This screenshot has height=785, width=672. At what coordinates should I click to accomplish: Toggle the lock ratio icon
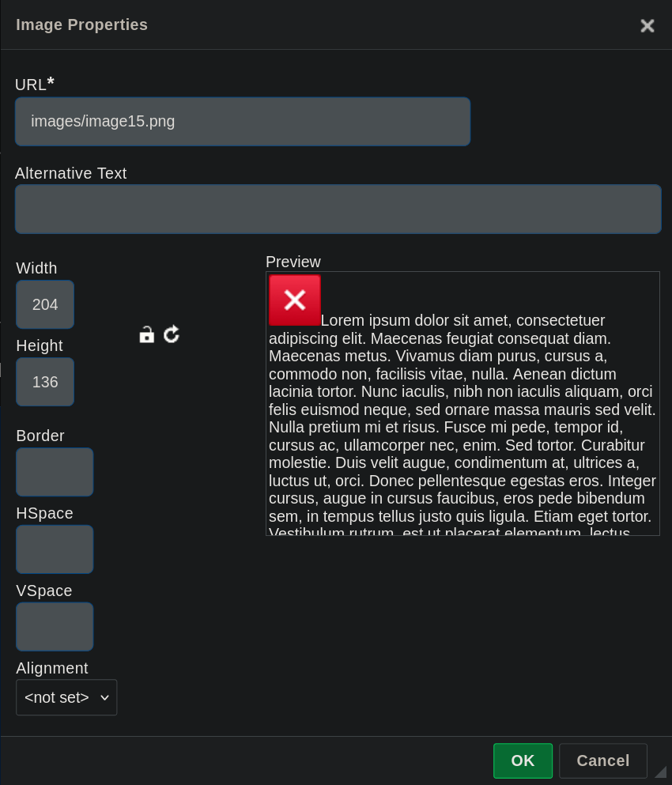[146, 334]
